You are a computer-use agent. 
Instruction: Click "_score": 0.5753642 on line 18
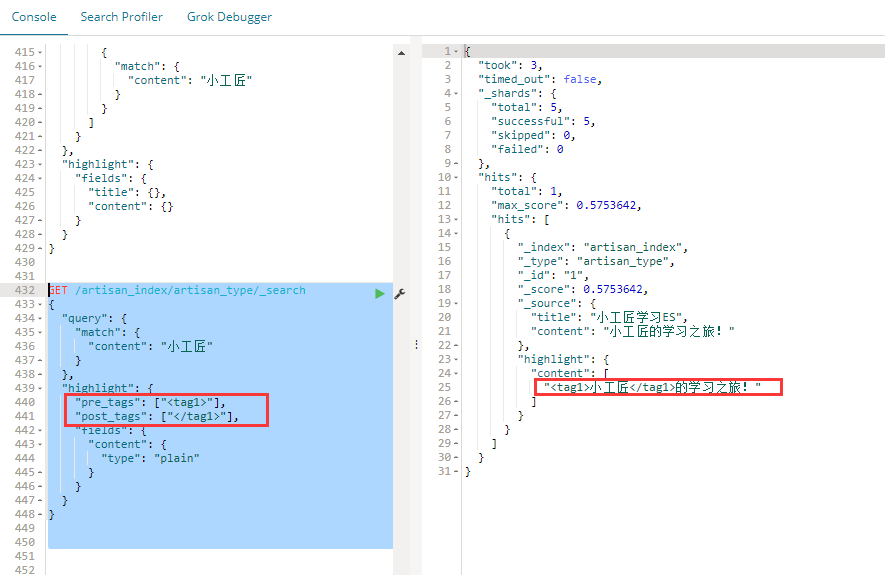tap(582, 289)
